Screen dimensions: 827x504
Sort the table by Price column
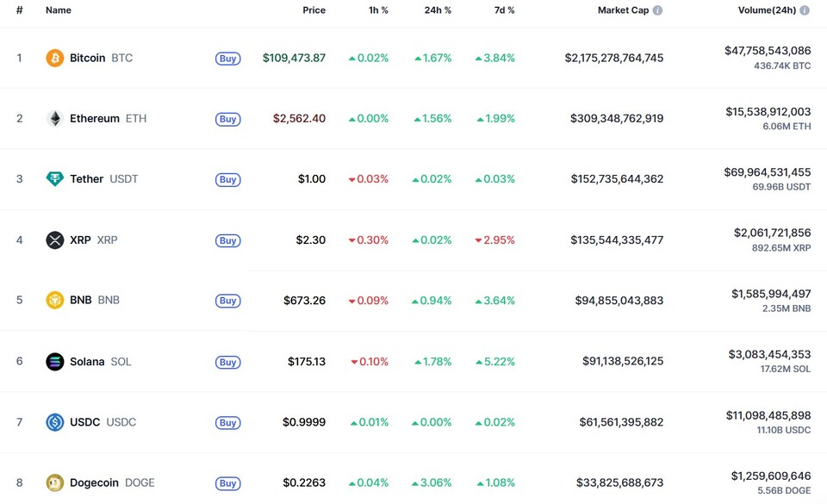[x=314, y=10]
